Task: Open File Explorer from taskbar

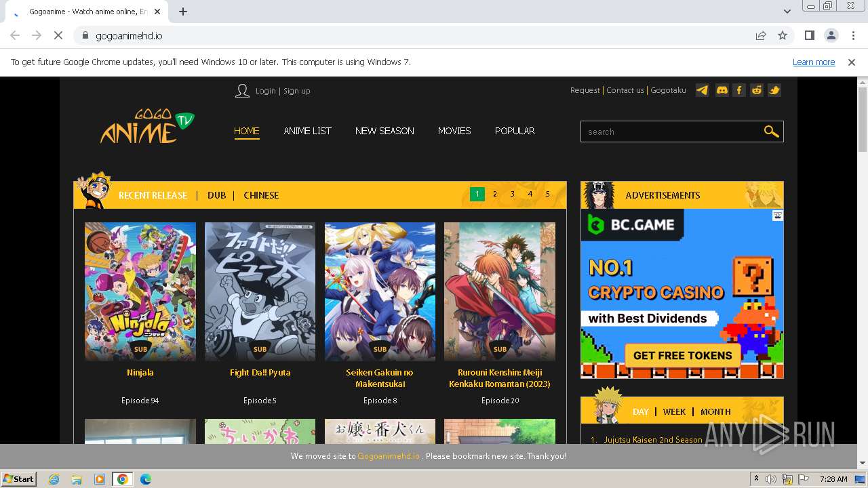Action: (77, 479)
